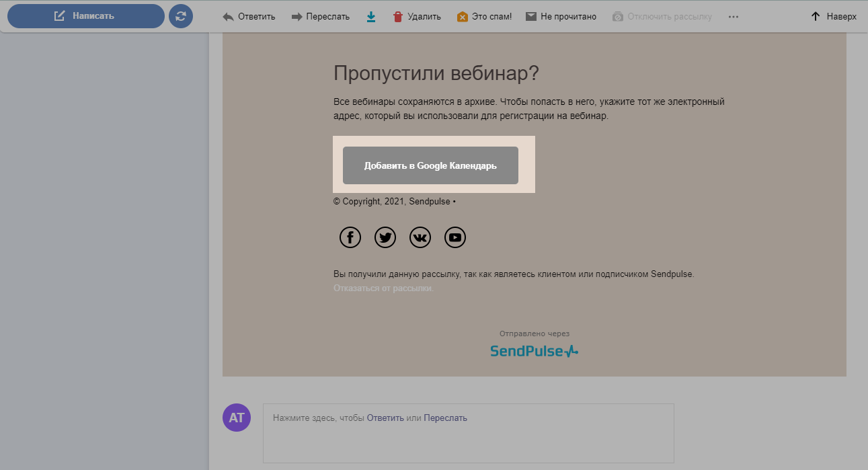The height and width of the screenshot is (470, 868).
Task: Mark the message as Не прочитано
Action: tap(561, 17)
